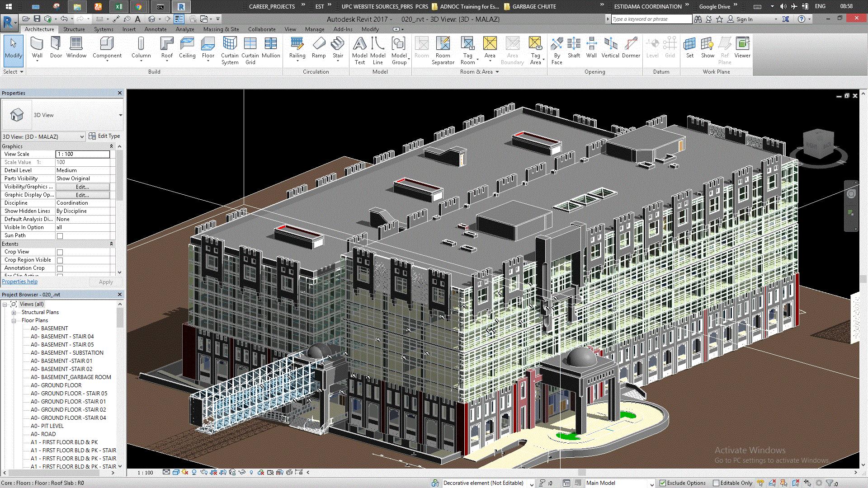Click the keyword search input field
The height and width of the screenshot is (488, 868).
point(651,19)
